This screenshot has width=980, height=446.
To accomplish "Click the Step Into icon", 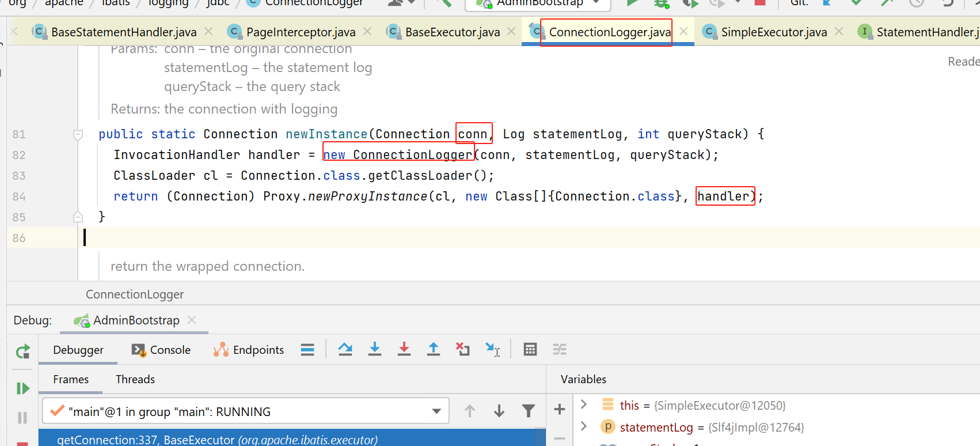I will (x=375, y=349).
